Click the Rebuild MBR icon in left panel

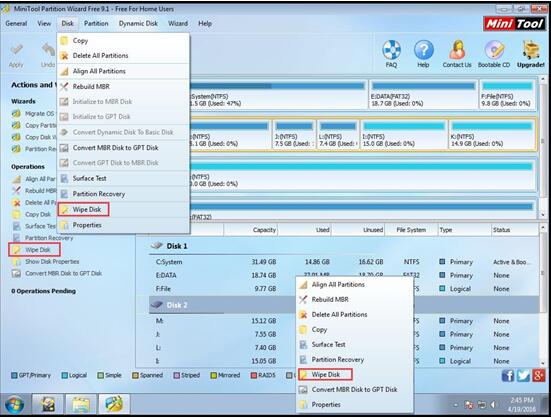pyautogui.click(x=16, y=191)
